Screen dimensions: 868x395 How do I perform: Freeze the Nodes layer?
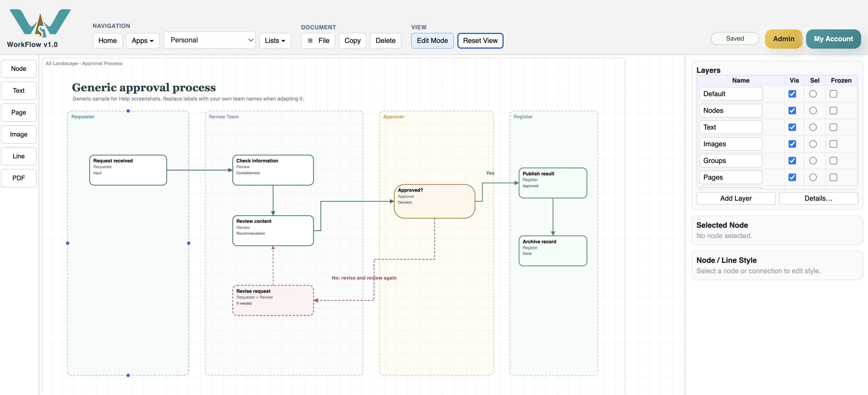[833, 111]
